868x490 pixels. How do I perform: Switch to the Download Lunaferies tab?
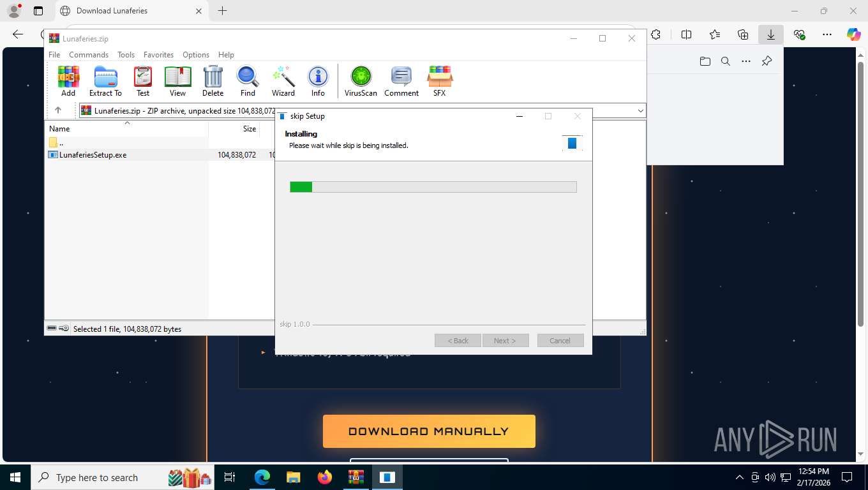[x=131, y=11]
